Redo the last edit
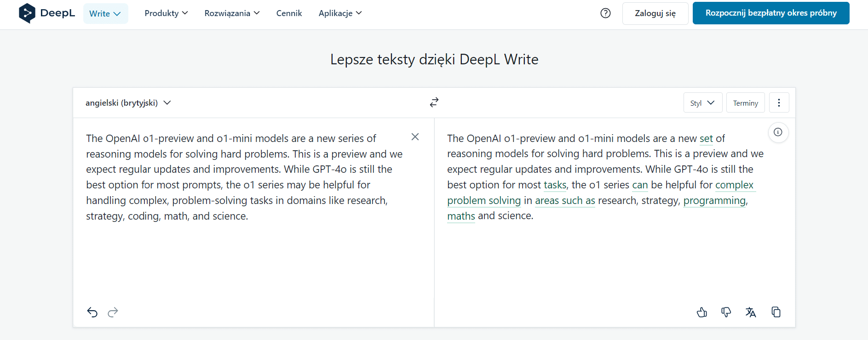This screenshot has height=340, width=868. [x=113, y=312]
